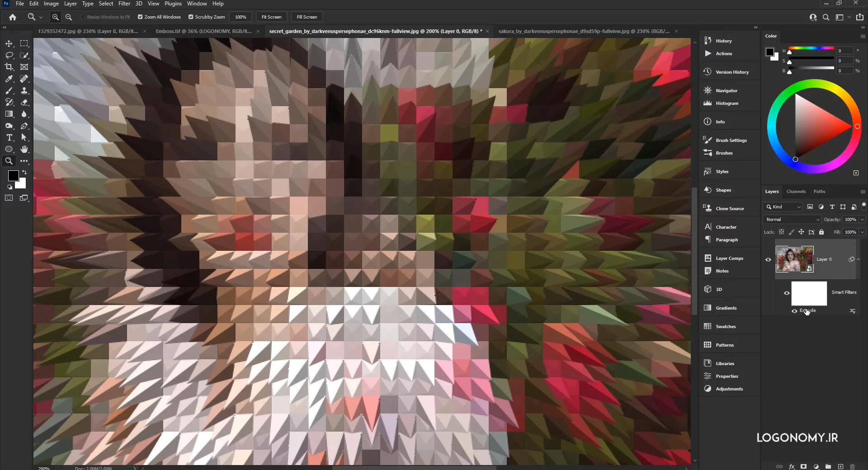Click the foreground color swatch in toolbar

pyautogui.click(x=13, y=175)
